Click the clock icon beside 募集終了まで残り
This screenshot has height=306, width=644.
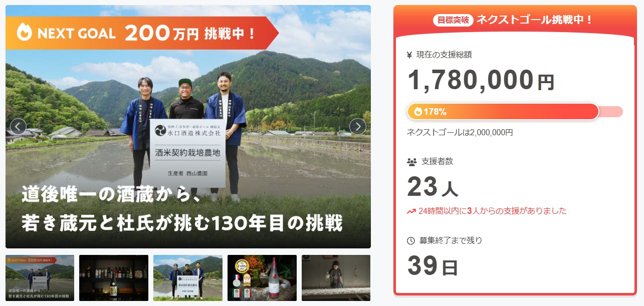click(x=411, y=241)
